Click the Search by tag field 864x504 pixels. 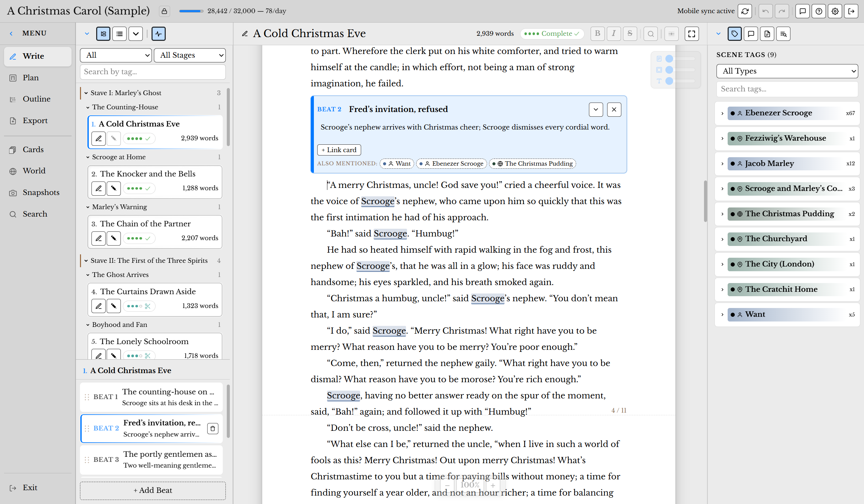click(153, 72)
